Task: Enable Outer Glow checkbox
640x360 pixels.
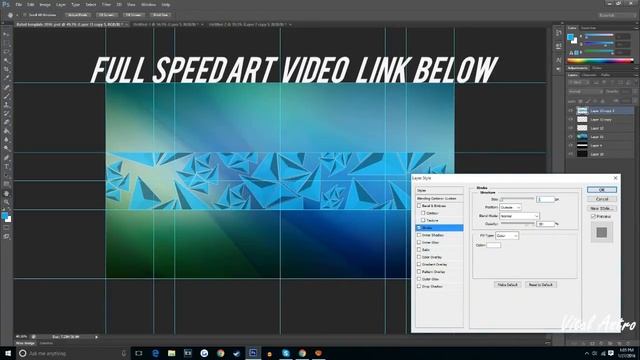Action: tap(419, 279)
